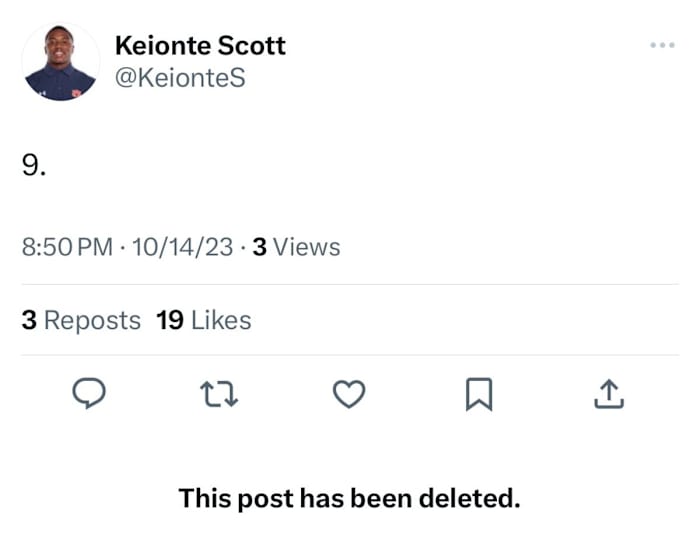Click the bold number 19 beside Likes
Viewport: 700px width, 552px height.
[170, 320]
